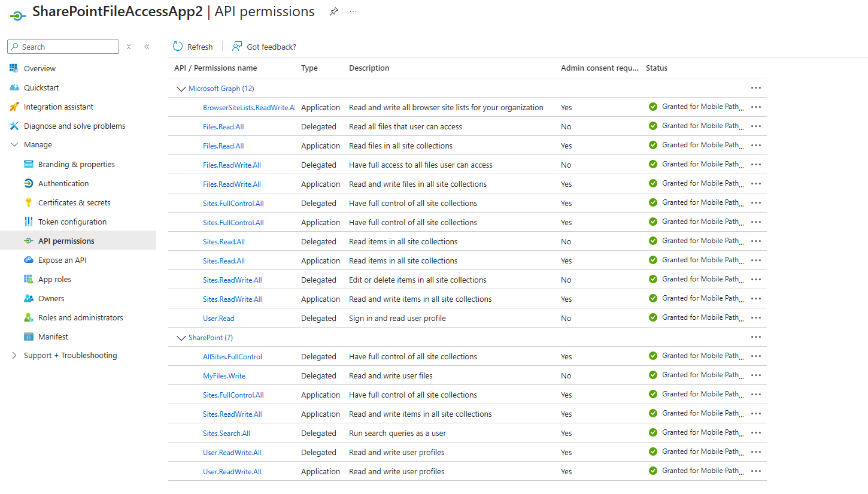The width and height of the screenshot is (868, 494).
Task: Click the Token configuration bars icon
Action: [x=28, y=222]
